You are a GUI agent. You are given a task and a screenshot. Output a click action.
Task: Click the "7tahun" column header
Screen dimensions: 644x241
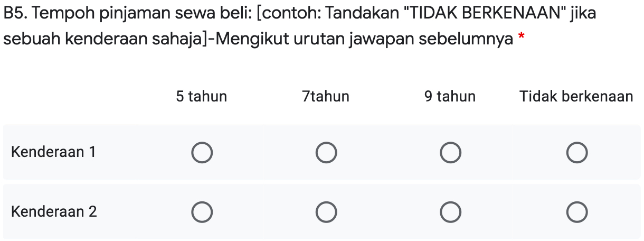click(326, 97)
